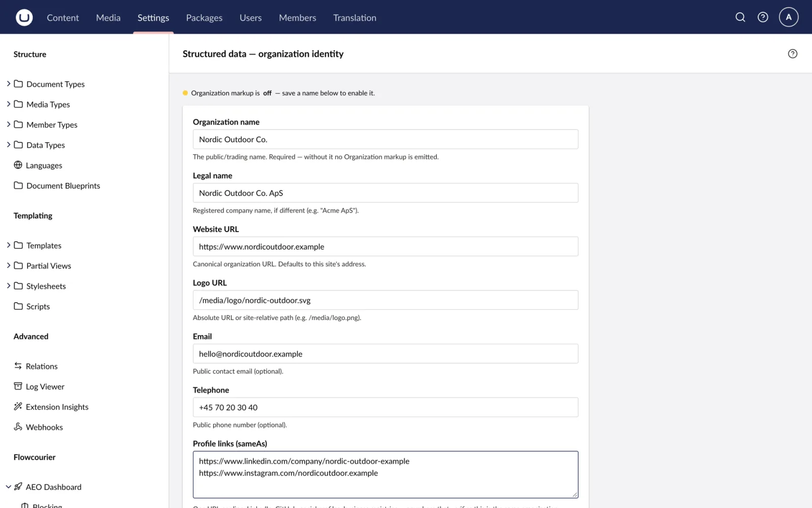Viewport: 812px width, 508px height.
Task: Click the textarea resize handle corner
Action: (574, 494)
